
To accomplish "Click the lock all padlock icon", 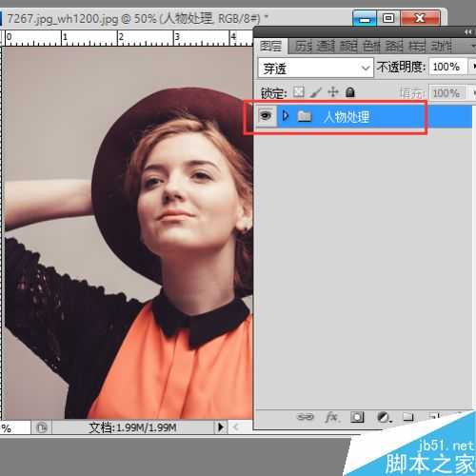I will [350, 92].
